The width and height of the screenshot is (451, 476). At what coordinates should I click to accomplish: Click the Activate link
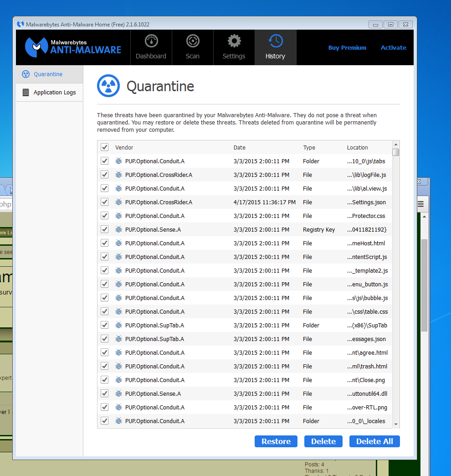click(x=394, y=48)
